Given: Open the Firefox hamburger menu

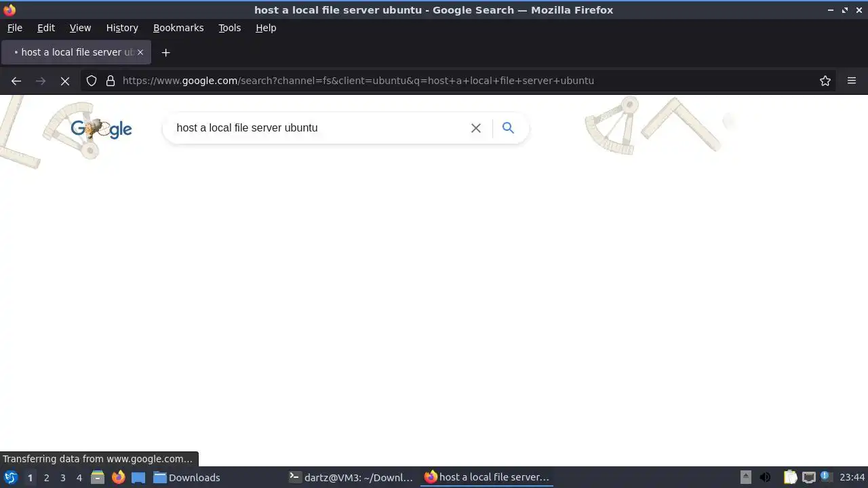Looking at the screenshot, I should point(852,81).
